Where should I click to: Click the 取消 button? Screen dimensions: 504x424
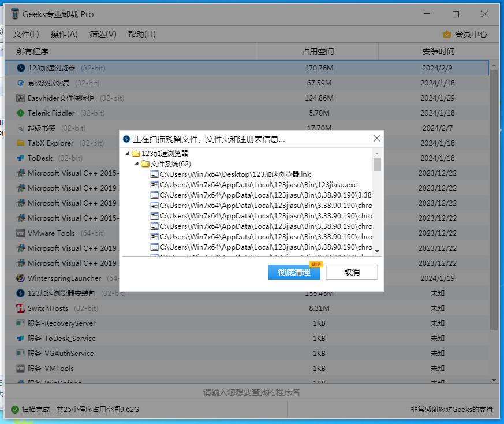pyautogui.click(x=352, y=272)
